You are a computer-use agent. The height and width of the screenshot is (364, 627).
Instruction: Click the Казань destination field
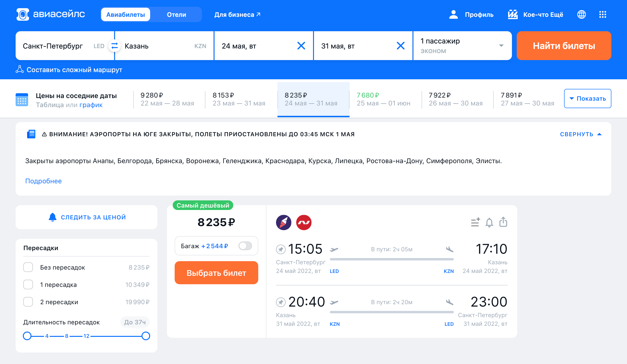164,46
